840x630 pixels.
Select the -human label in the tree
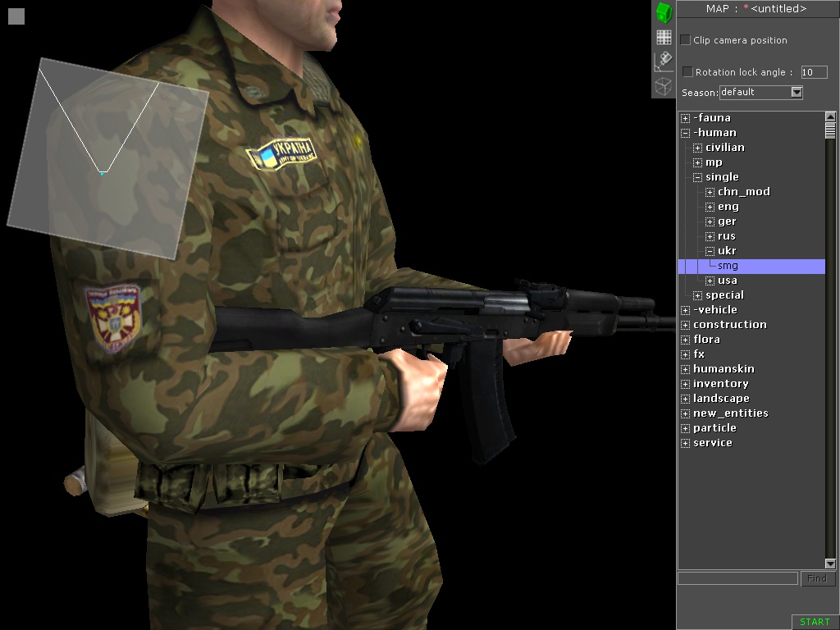[714, 133]
